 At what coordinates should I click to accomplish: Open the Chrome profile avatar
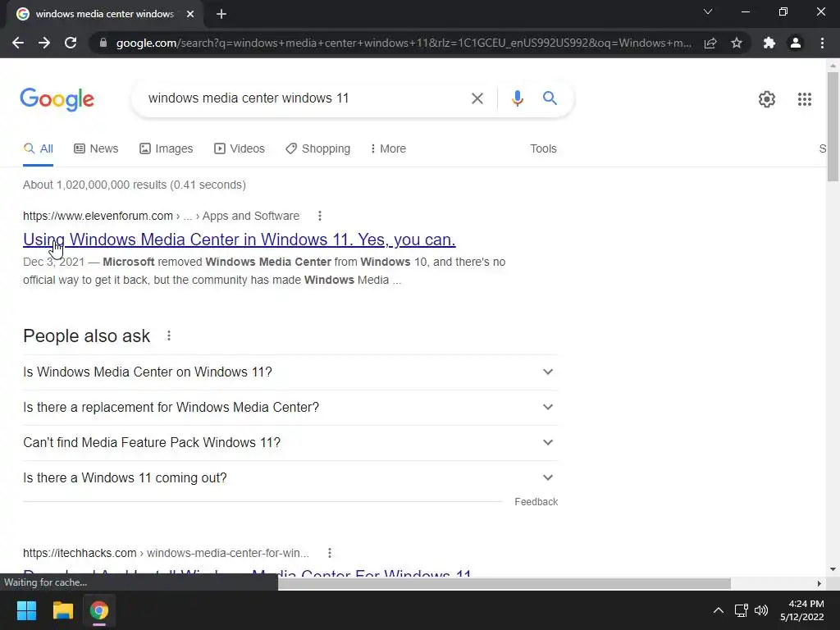(796, 43)
